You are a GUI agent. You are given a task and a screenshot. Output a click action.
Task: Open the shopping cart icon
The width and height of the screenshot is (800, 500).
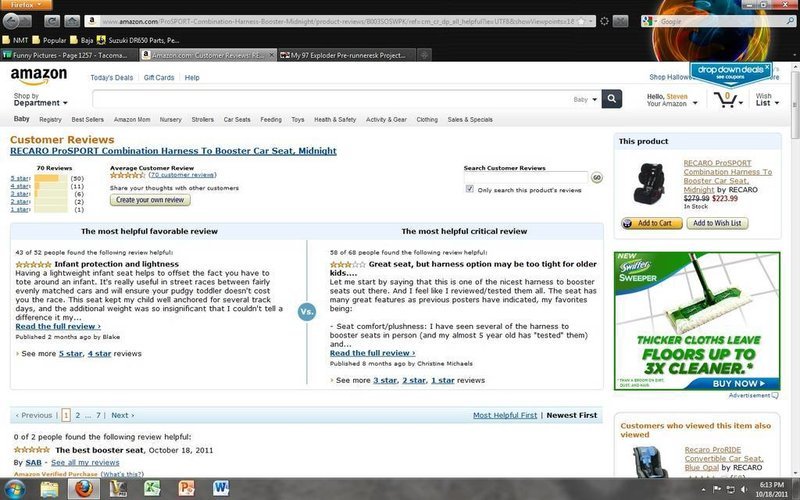725,98
